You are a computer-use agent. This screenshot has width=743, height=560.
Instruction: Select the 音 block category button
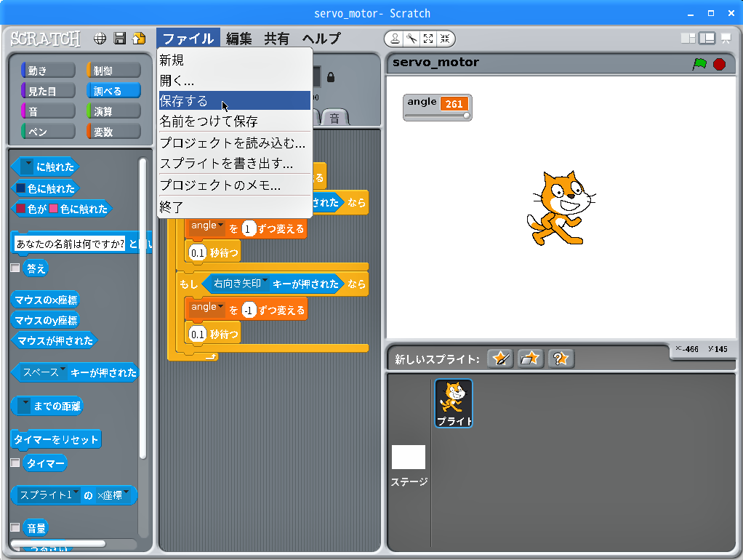[x=48, y=111]
